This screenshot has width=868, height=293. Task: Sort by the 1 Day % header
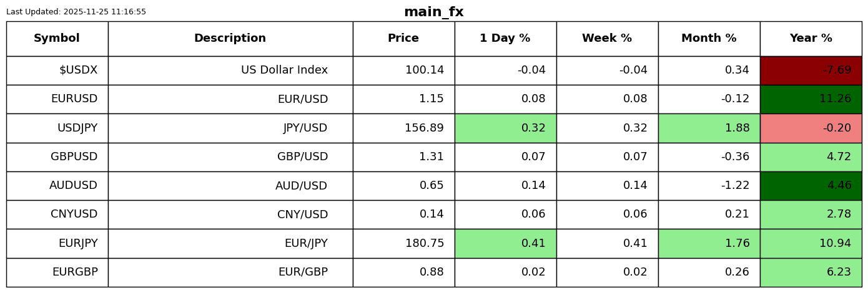(505, 39)
